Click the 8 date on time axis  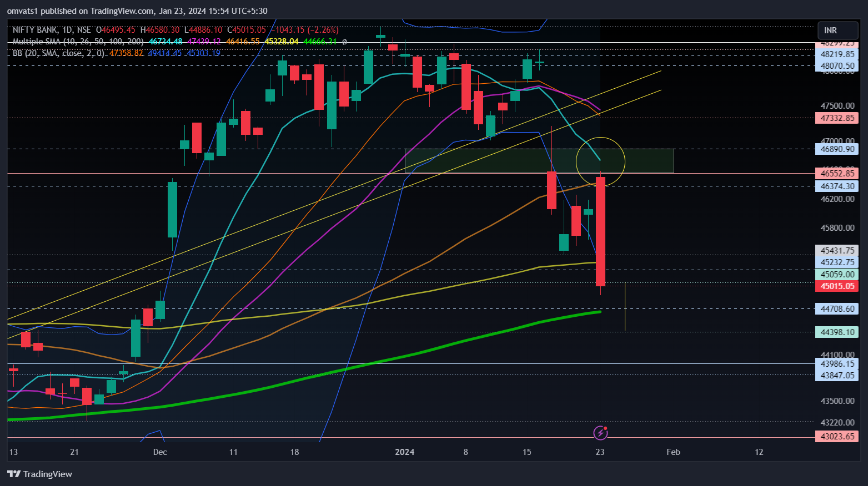point(465,452)
